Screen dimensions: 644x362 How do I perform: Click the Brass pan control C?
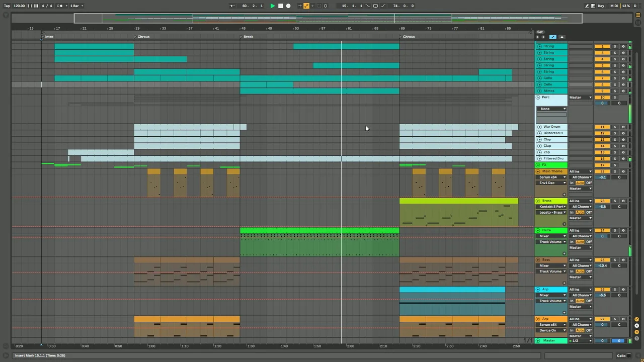tap(619, 207)
